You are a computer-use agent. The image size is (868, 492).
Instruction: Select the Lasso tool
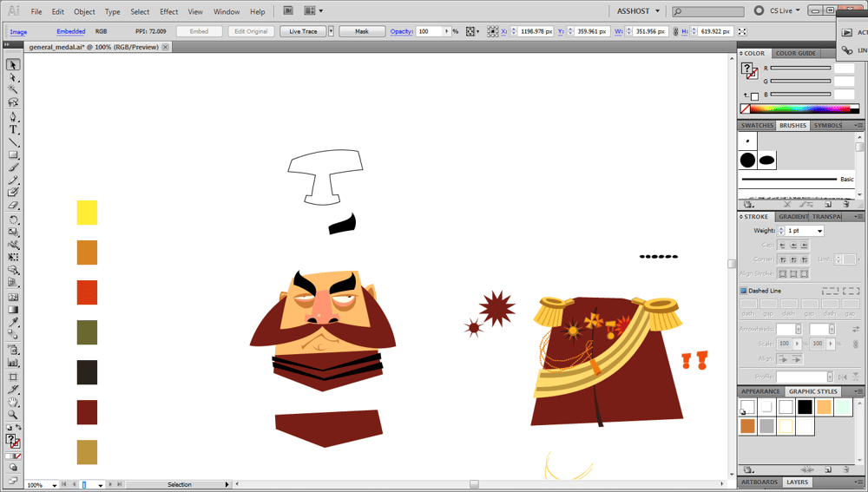[x=13, y=102]
